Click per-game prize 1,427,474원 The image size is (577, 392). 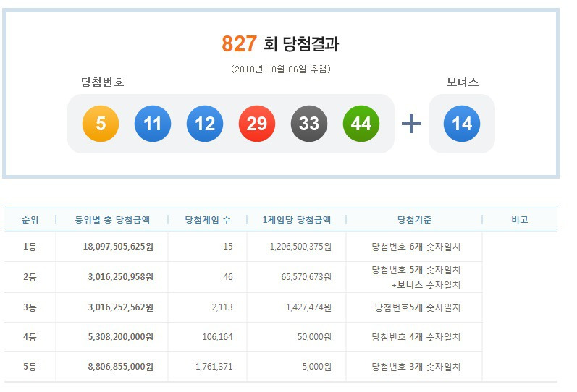pos(308,307)
